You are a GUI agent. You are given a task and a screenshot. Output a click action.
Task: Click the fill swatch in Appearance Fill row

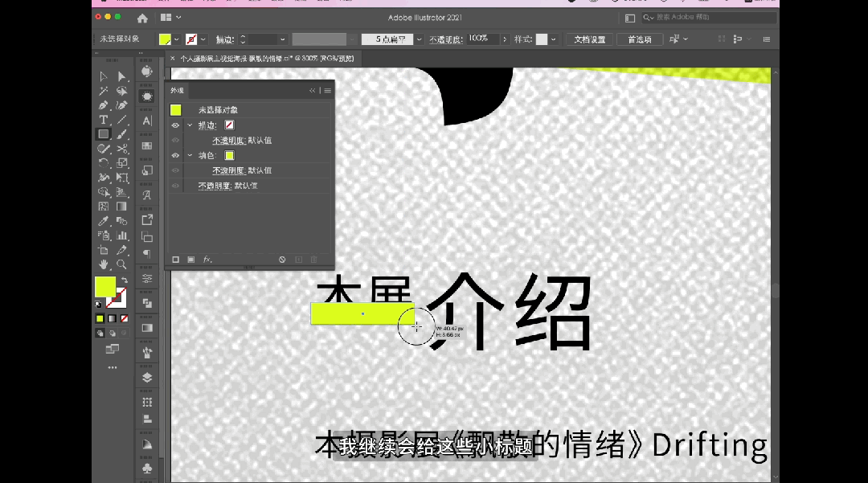pos(229,155)
